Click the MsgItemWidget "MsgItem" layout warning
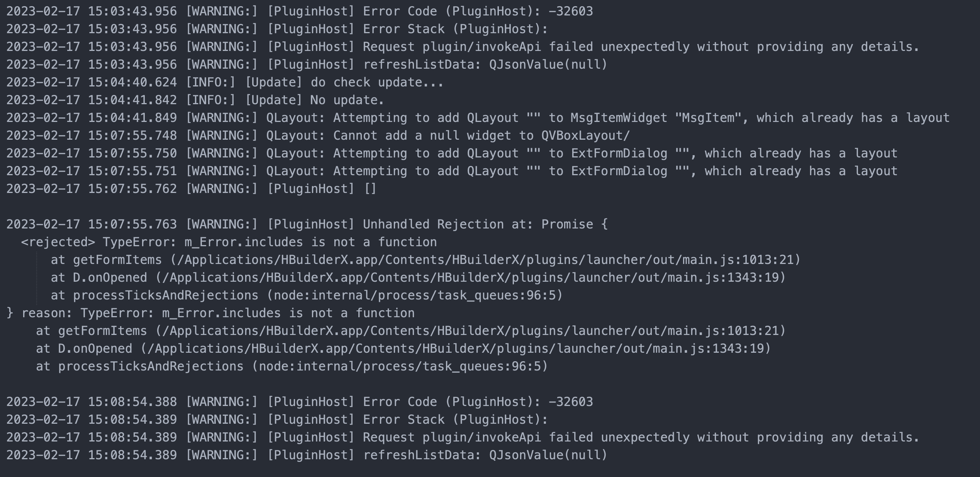The image size is (980, 477). [478, 118]
